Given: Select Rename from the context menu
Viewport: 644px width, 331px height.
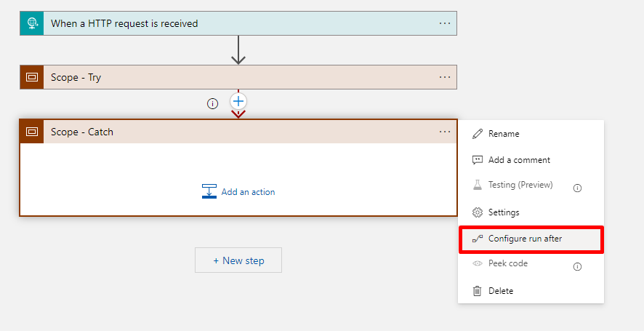Looking at the screenshot, I should coord(504,134).
